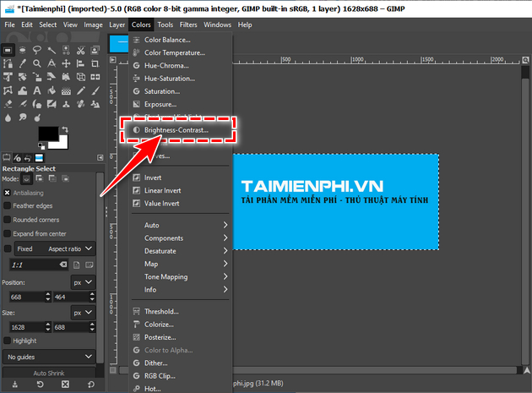532x393 pixels.
Task: Click the black foreground color swatch
Action: pyautogui.click(x=48, y=133)
